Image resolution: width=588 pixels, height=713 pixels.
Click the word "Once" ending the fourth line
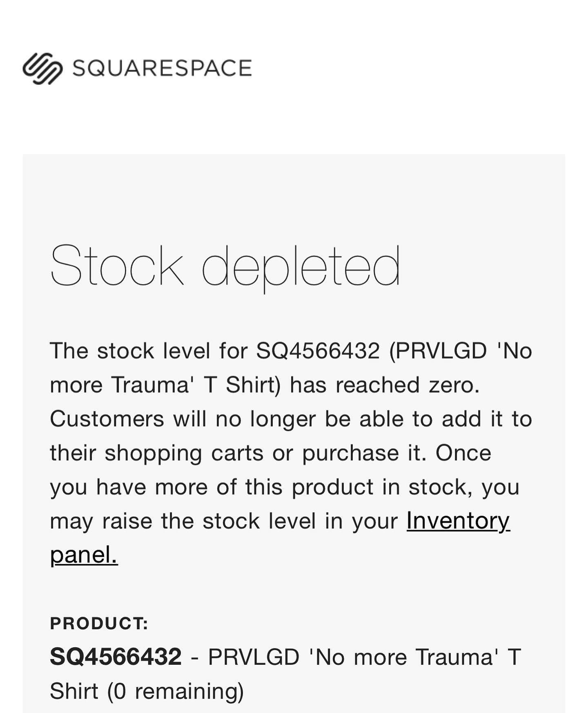coord(463,452)
